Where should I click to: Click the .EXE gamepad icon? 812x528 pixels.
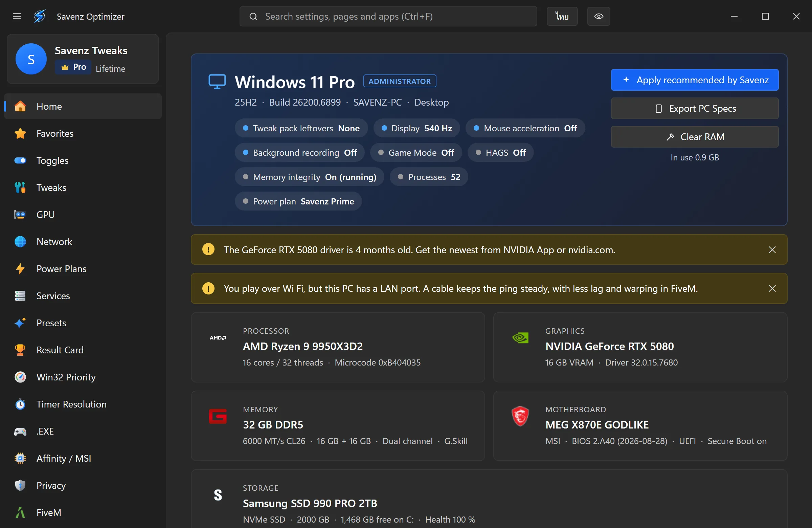20,432
